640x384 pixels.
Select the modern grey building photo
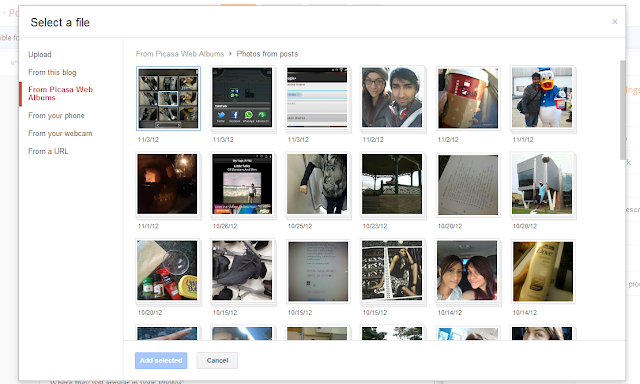[542, 184]
